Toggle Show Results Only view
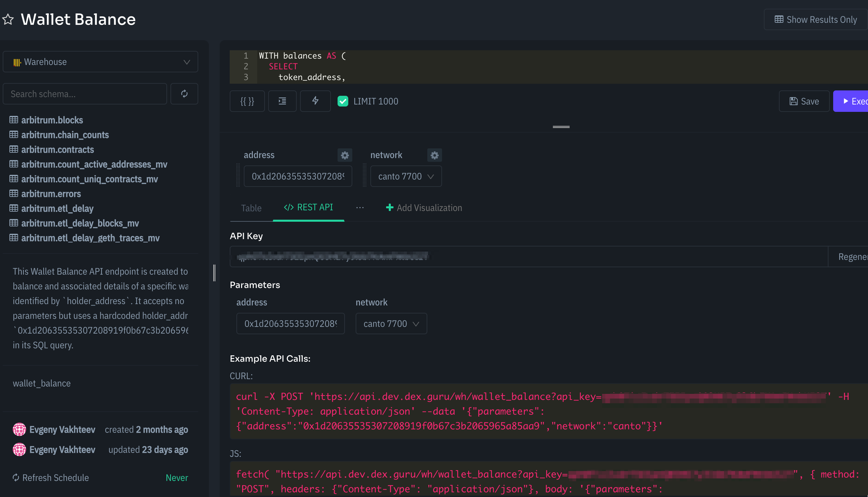This screenshot has height=497, width=868. point(815,19)
